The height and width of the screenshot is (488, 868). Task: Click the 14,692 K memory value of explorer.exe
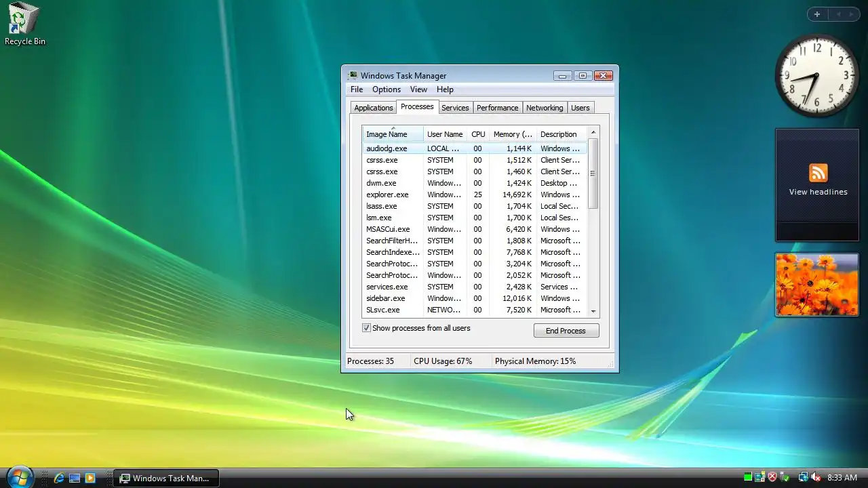coord(517,195)
